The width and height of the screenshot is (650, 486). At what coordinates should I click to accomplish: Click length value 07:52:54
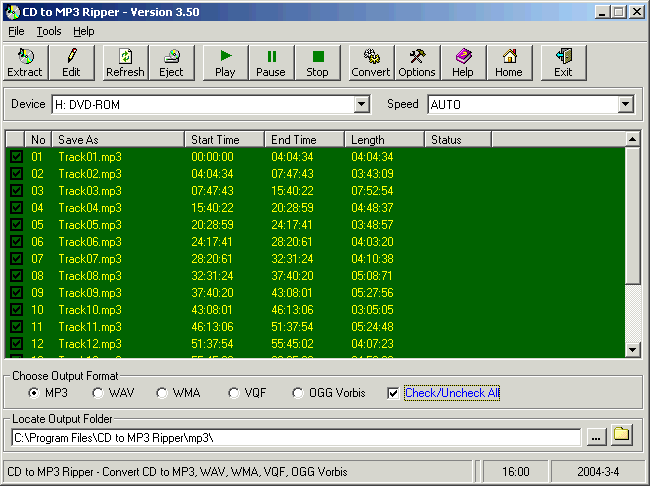pos(372,191)
